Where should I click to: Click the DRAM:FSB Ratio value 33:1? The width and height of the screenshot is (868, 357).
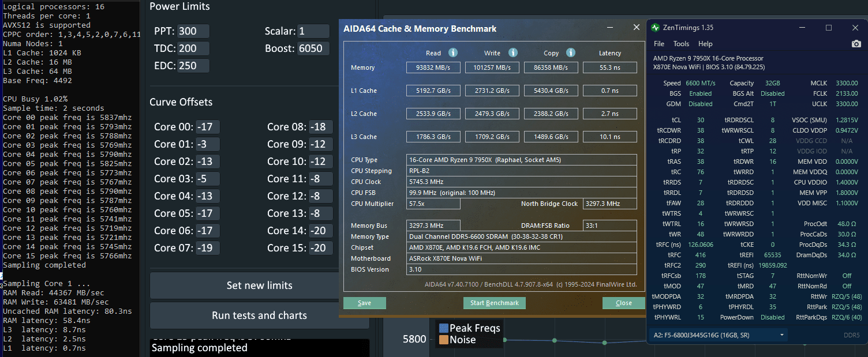point(610,226)
